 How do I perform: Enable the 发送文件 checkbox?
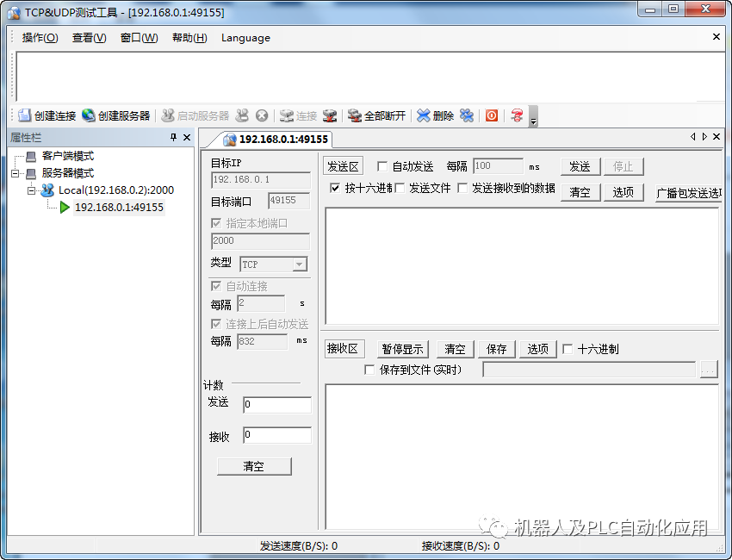point(400,188)
